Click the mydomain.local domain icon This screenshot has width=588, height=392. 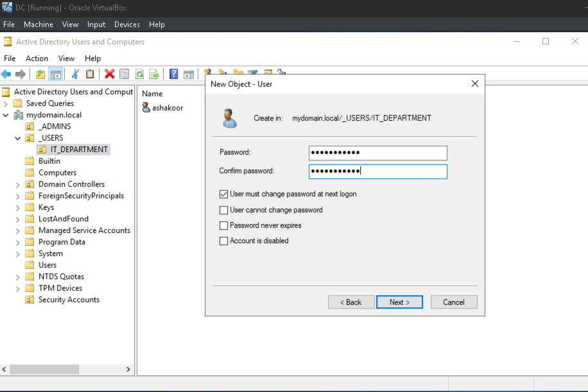click(19, 115)
